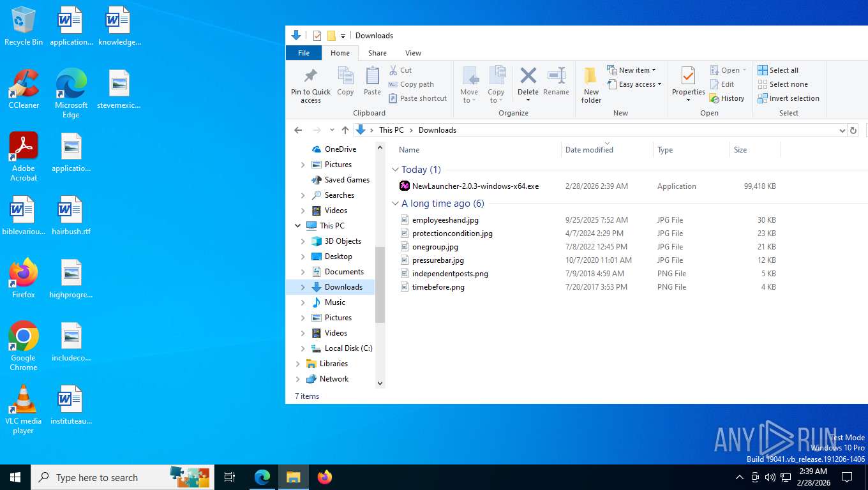
Task: Open Task View in taskbar
Action: [230, 477]
